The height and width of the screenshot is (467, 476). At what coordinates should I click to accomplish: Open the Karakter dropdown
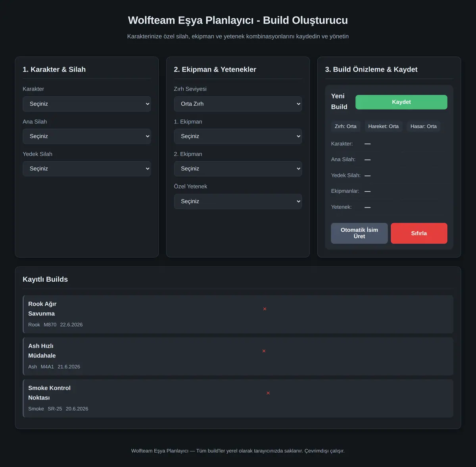pyautogui.click(x=86, y=104)
